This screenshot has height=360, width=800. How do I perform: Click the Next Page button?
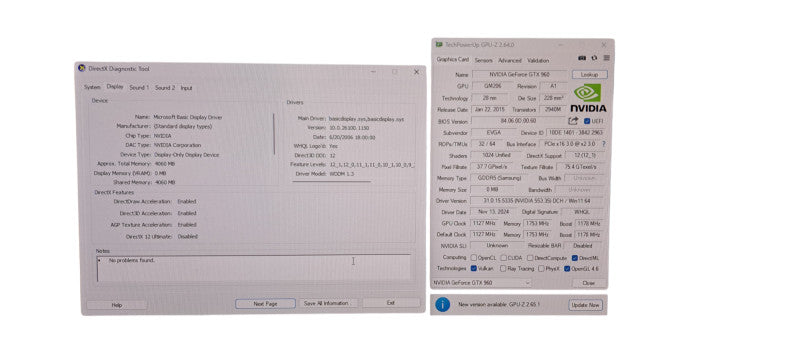pyautogui.click(x=265, y=303)
